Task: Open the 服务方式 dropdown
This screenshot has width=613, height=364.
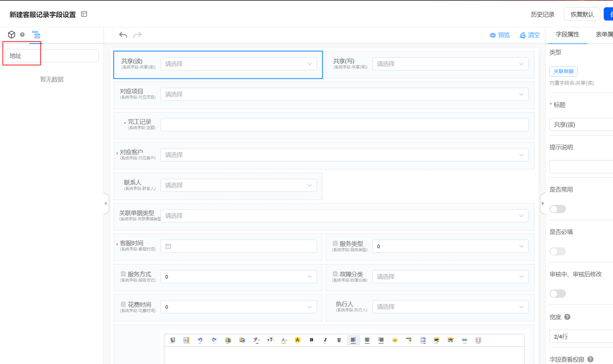Action: point(238,276)
